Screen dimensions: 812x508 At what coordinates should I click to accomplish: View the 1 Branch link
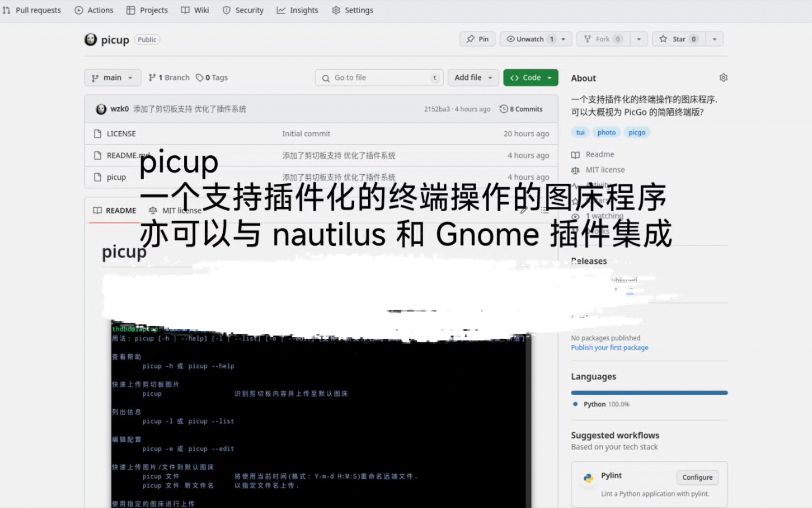coord(169,78)
